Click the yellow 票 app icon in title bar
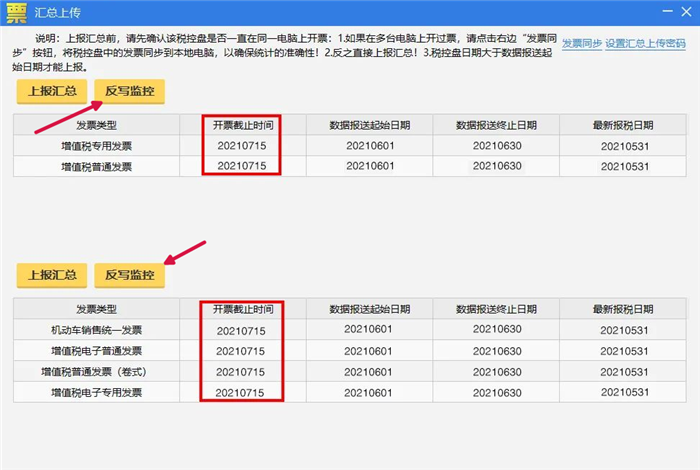 click(17, 12)
